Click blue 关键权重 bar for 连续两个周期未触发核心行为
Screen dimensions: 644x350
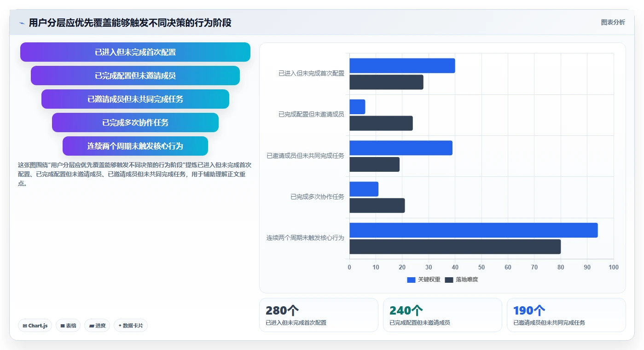(474, 230)
